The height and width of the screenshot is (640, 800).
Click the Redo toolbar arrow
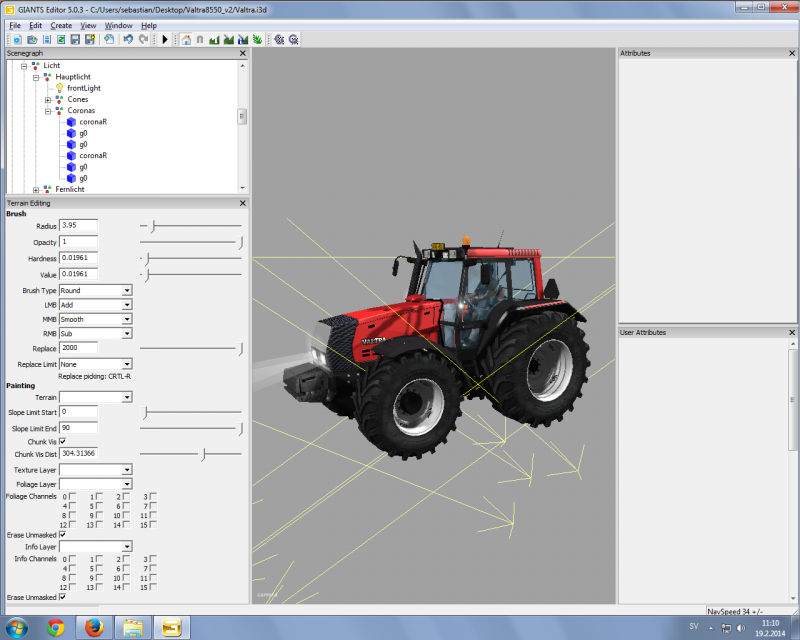(143, 39)
